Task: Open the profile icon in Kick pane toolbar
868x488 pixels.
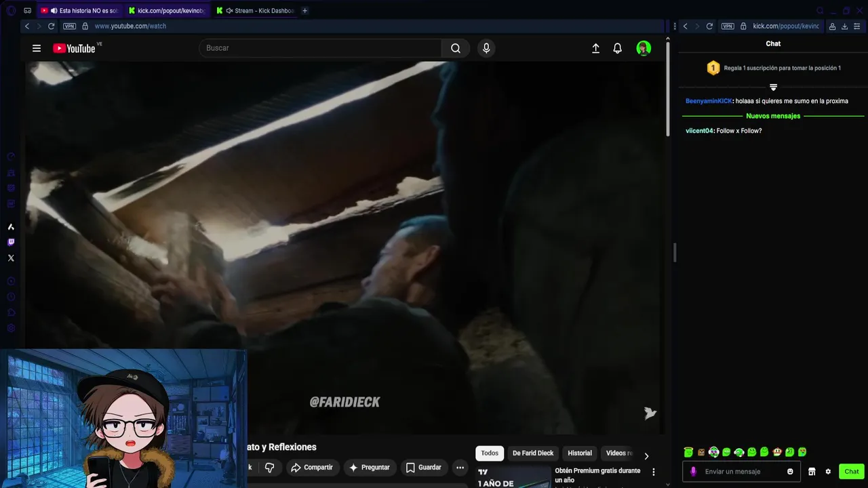Action: point(832,26)
